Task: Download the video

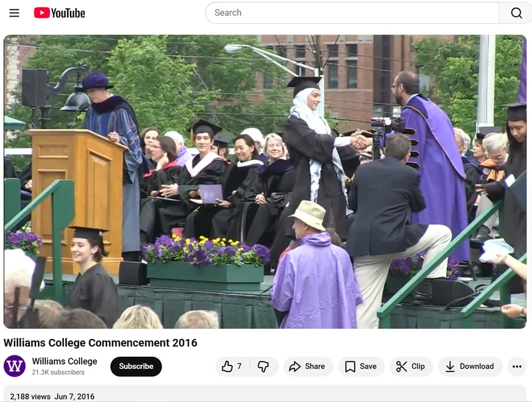Action: click(469, 366)
